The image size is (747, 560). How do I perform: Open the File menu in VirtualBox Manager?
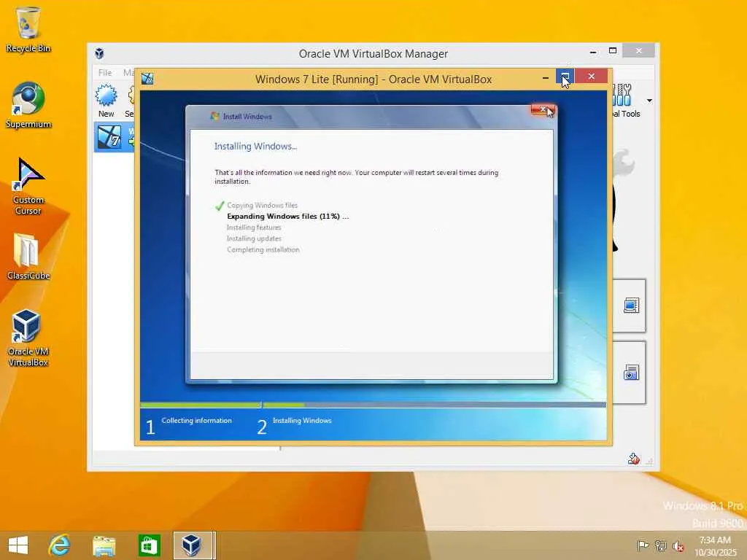click(x=105, y=72)
